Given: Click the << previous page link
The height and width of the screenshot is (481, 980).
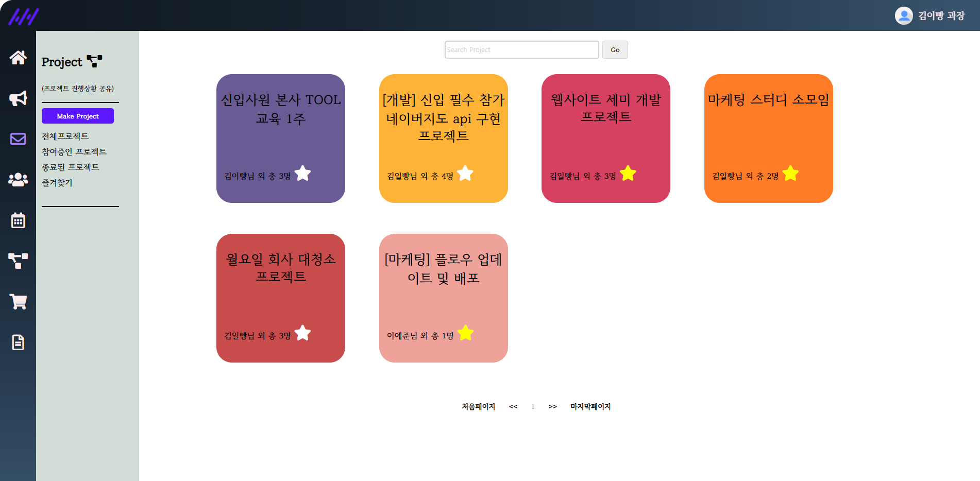Looking at the screenshot, I should point(513,406).
